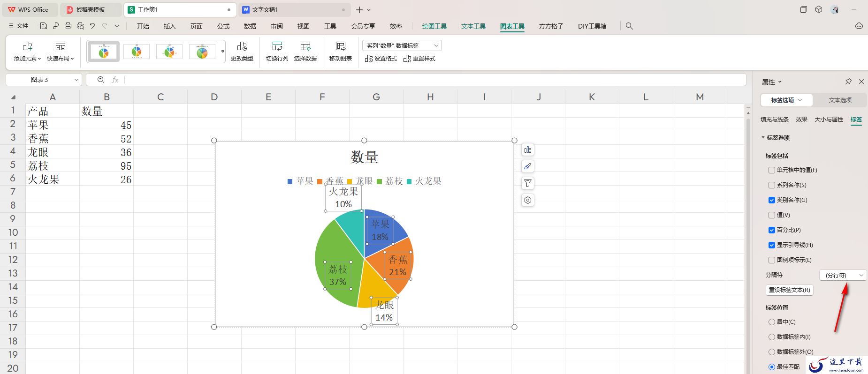Expand the chart element selector dropdown
Viewport: 868px width, 374px height.
point(402,45)
